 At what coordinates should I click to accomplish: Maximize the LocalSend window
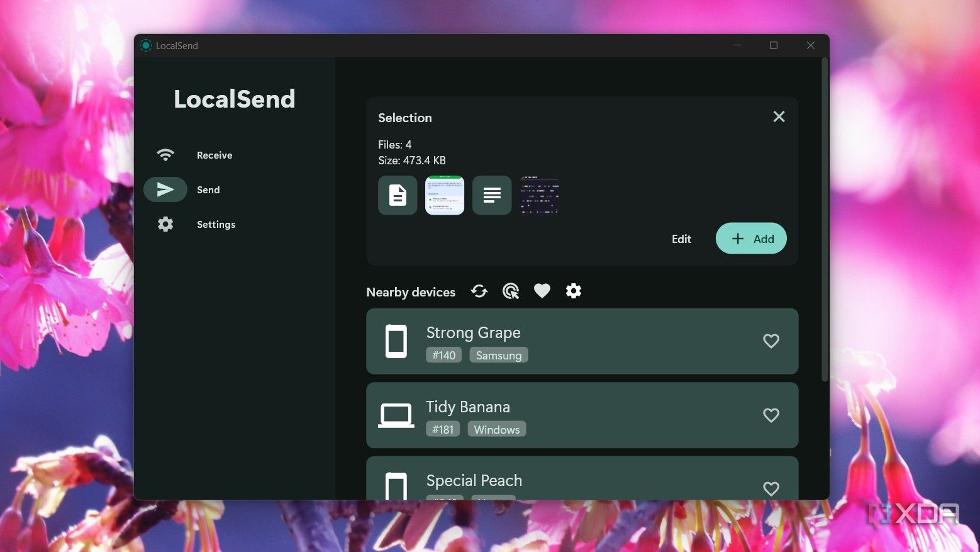tap(774, 45)
